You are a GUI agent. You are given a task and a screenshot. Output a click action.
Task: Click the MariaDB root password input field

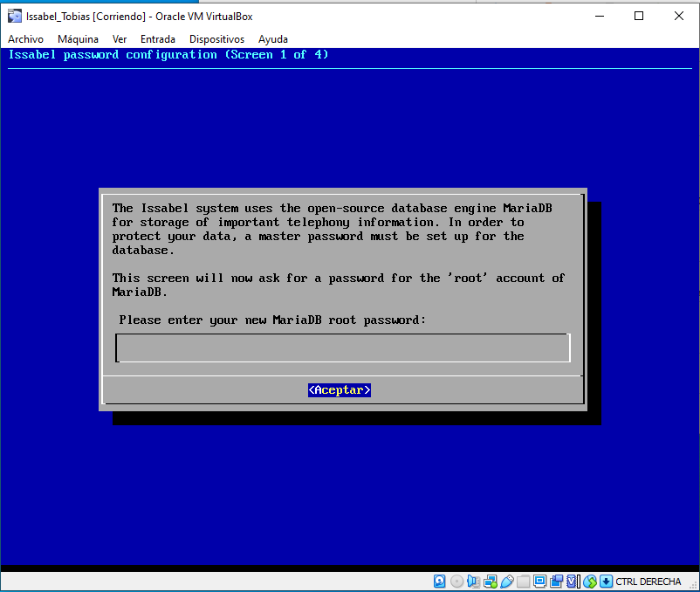tap(342, 348)
